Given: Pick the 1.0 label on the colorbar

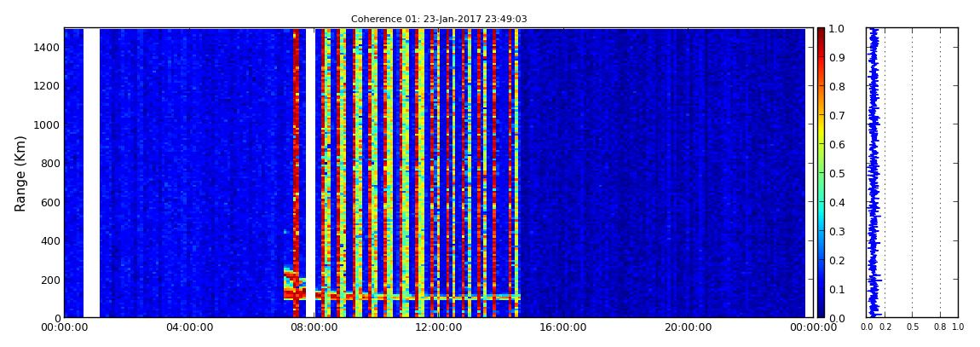Looking at the screenshot, I should [837, 29].
